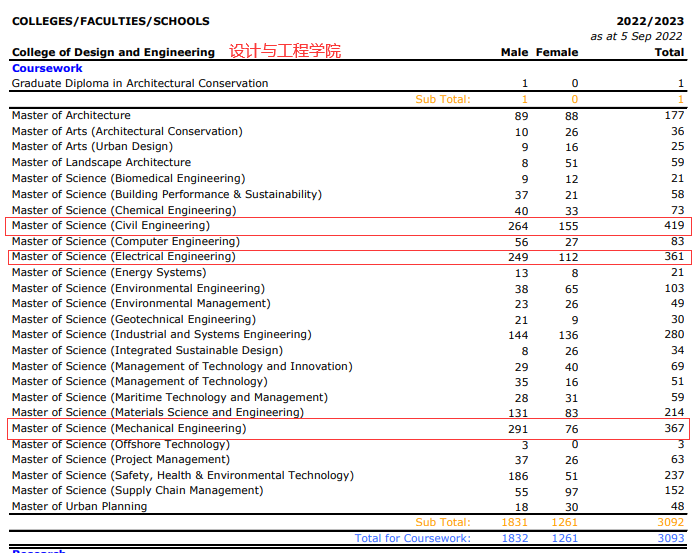The width and height of the screenshot is (695, 553).
Task: Click the Total column header
Action: coord(669,52)
